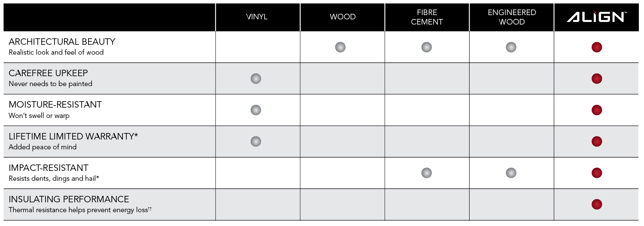This screenshot has height=226, width=644.
Task: Click ALIGN's red dot for Architectural Beauty
Action: click(x=596, y=47)
